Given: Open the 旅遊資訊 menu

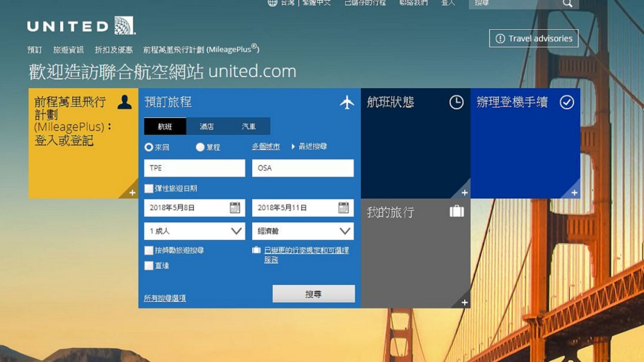Looking at the screenshot, I should pyautogui.click(x=68, y=50).
